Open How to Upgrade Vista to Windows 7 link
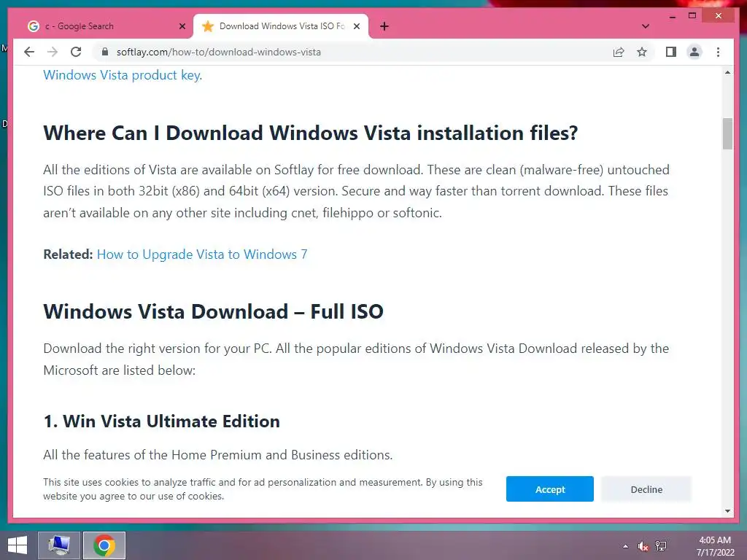 tap(202, 254)
